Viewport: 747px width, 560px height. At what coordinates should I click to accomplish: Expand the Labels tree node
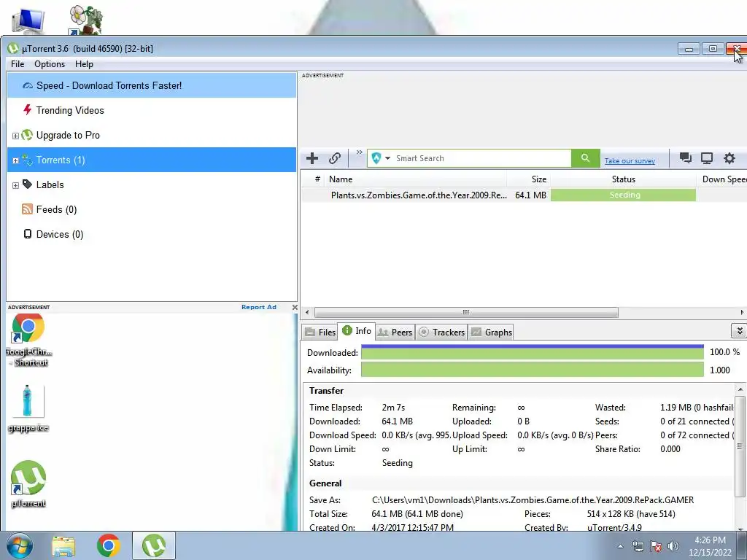[x=15, y=185]
